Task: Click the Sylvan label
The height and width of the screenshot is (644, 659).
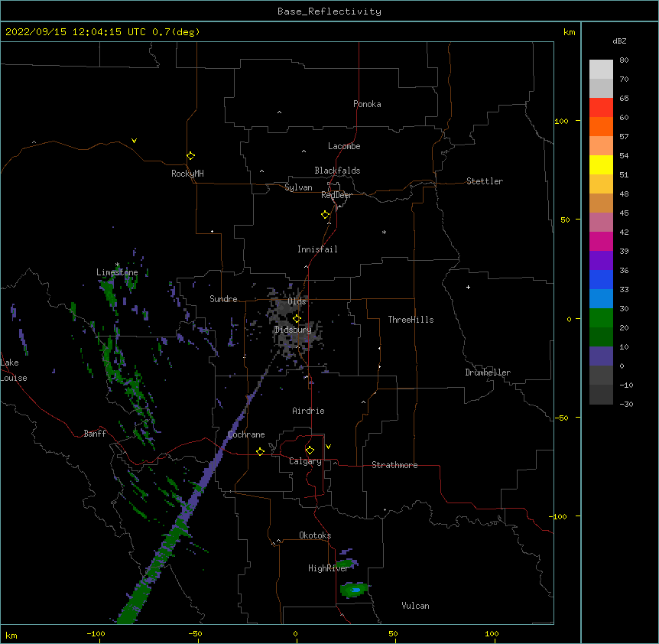Action: click(298, 187)
